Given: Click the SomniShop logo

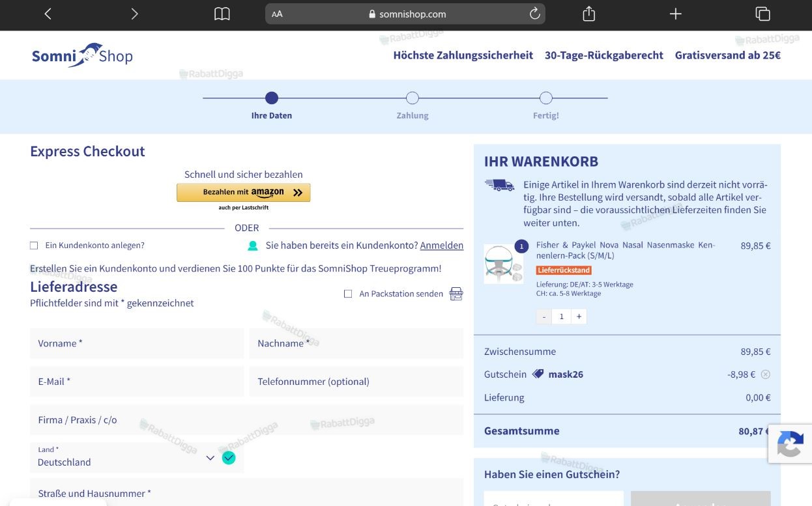Looking at the screenshot, I should [82, 55].
